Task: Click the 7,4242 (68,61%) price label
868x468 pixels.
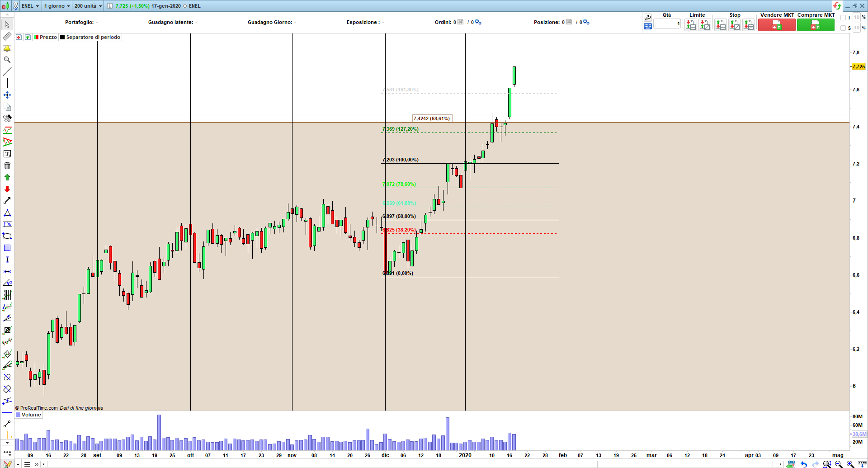Action: pyautogui.click(x=432, y=118)
